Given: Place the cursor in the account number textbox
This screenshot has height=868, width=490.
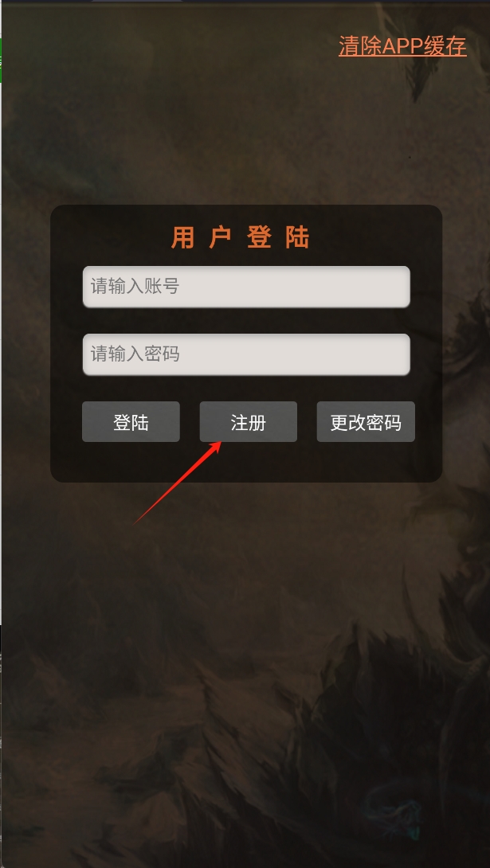Looking at the screenshot, I should pos(246,287).
